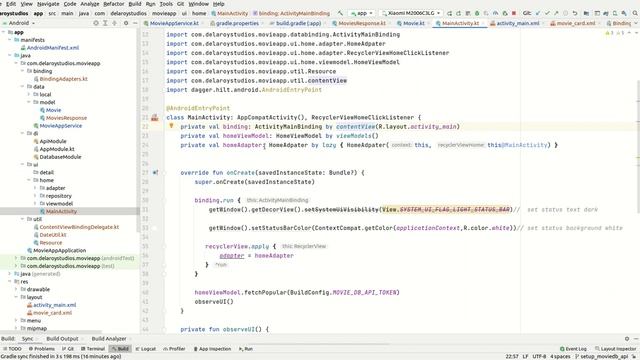
Task: Click the intention lightbulb on line 22
Action: pos(171,126)
